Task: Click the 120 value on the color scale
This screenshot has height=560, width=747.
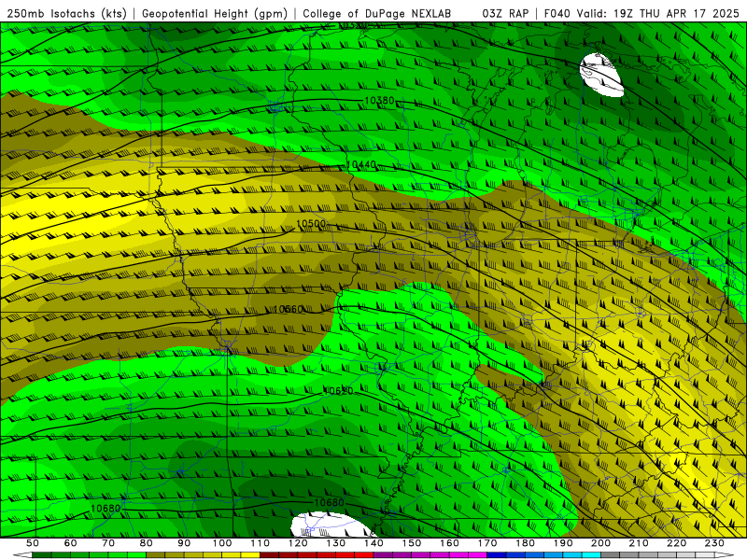Action: click(x=298, y=543)
